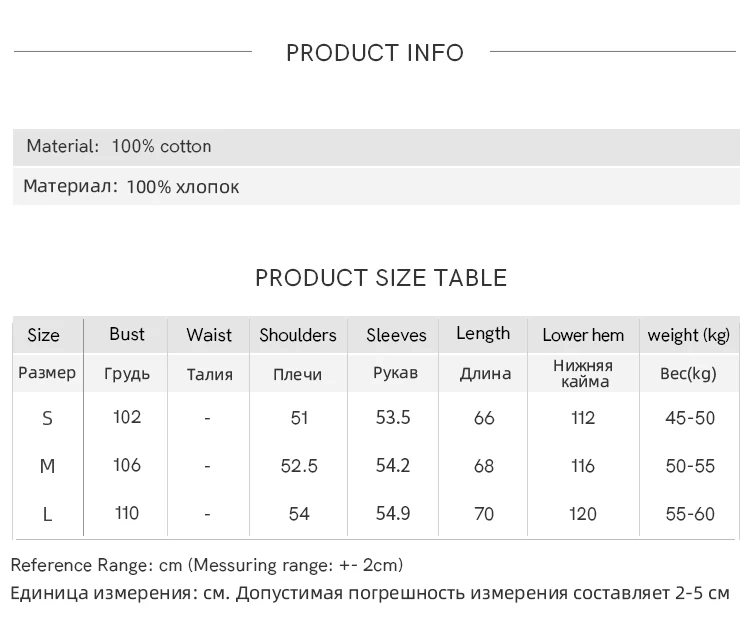Click the Material: 100% cotton row

(119, 146)
